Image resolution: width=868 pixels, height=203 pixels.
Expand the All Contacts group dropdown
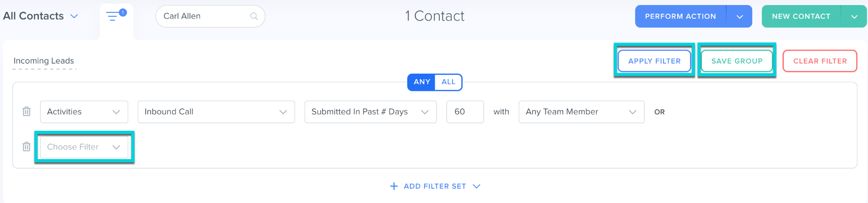tap(74, 16)
